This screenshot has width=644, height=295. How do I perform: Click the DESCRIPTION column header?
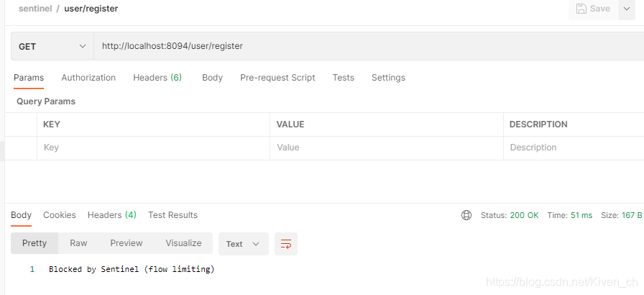click(538, 124)
